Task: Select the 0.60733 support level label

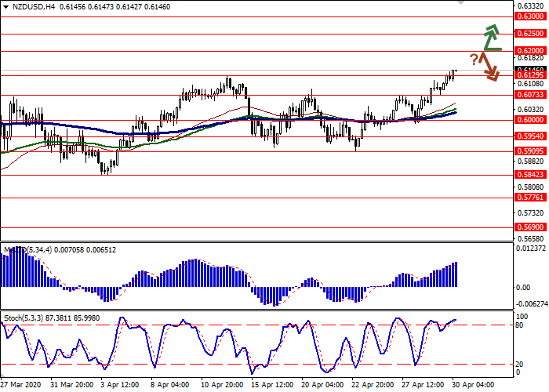Action: 530,95
